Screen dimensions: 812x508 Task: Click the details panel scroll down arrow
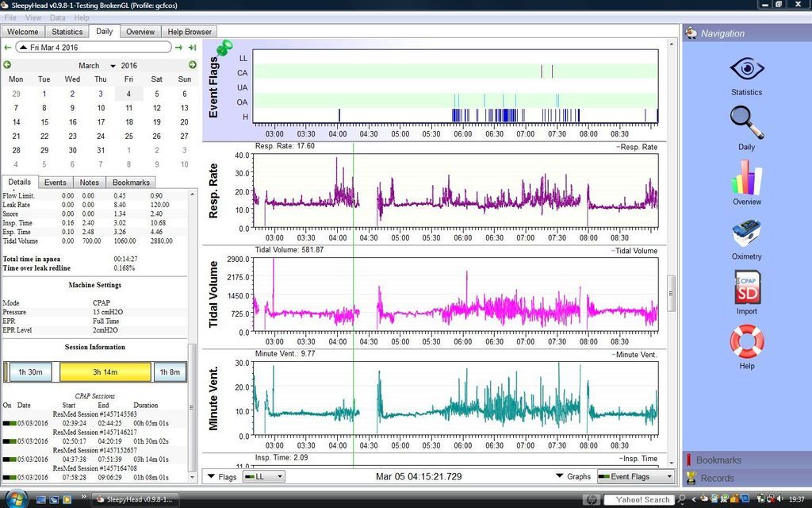click(x=193, y=477)
